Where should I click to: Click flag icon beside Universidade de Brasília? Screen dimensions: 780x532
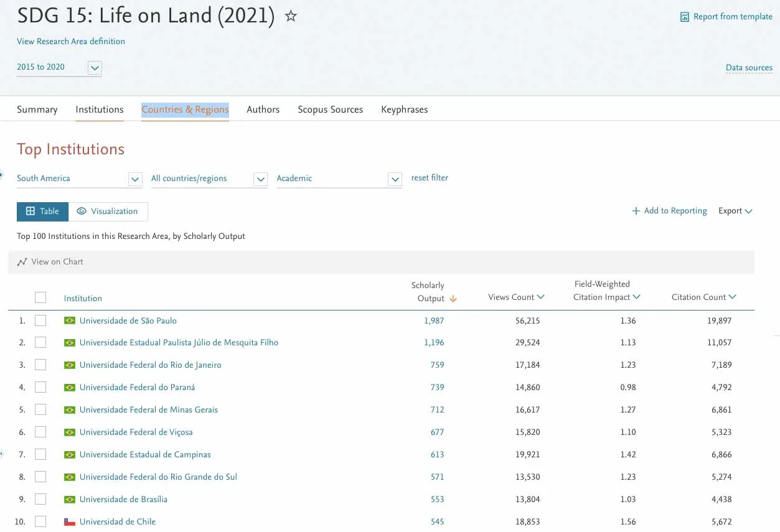70,499
